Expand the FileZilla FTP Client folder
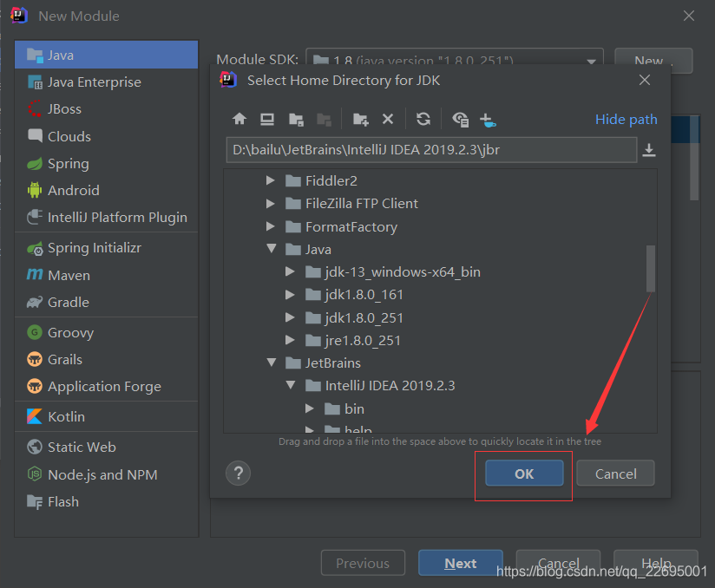The image size is (715, 588). (x=271, y=203)
